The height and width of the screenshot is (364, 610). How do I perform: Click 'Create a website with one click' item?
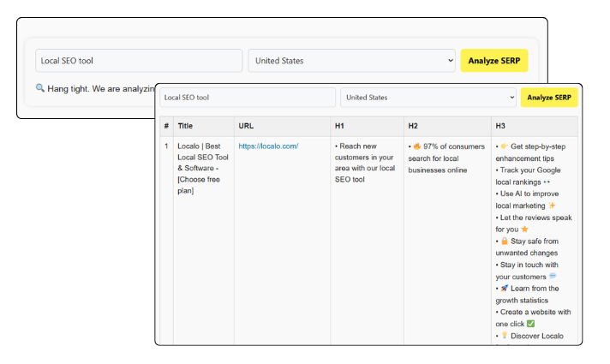534,318
